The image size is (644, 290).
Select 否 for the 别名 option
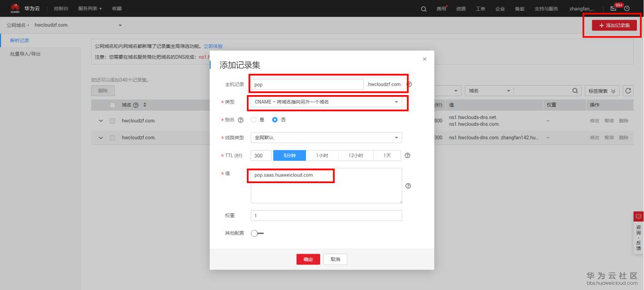click(275, 120)
